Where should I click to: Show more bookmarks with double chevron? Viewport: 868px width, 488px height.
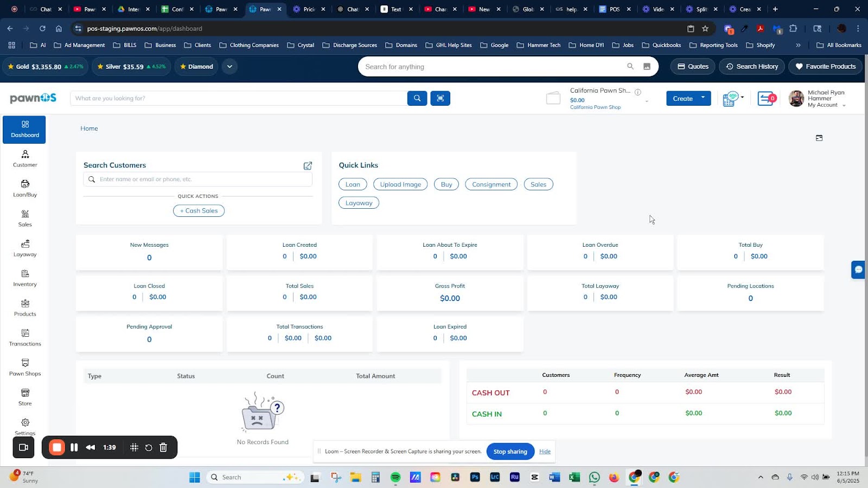tap(798, 45)
